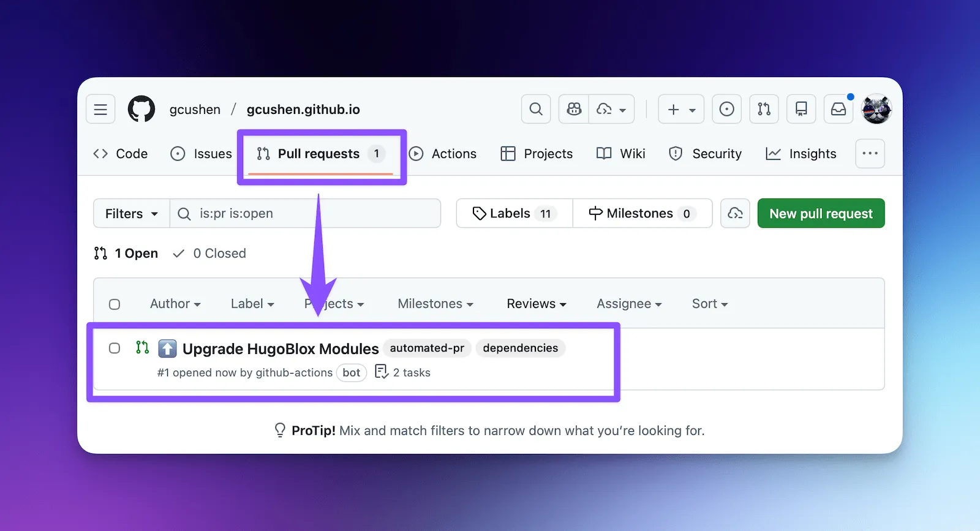Show the 0 Closed pull requests
980x531 pixels.
209,254
